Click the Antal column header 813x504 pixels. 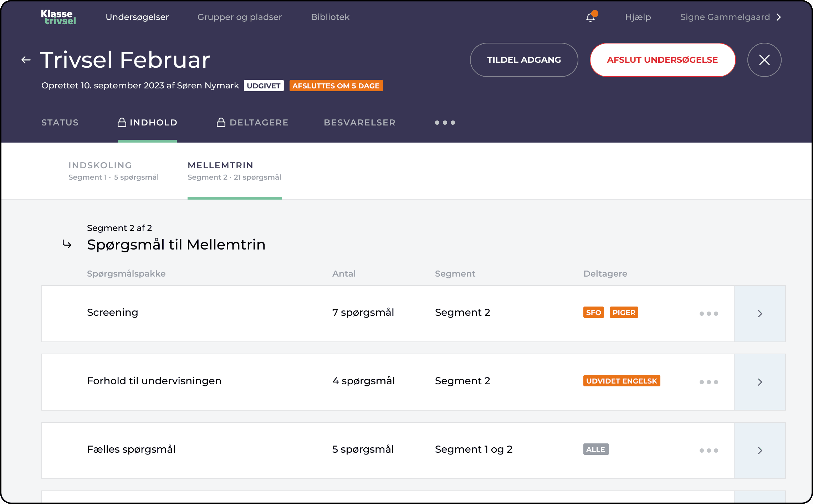pos(344,274)
